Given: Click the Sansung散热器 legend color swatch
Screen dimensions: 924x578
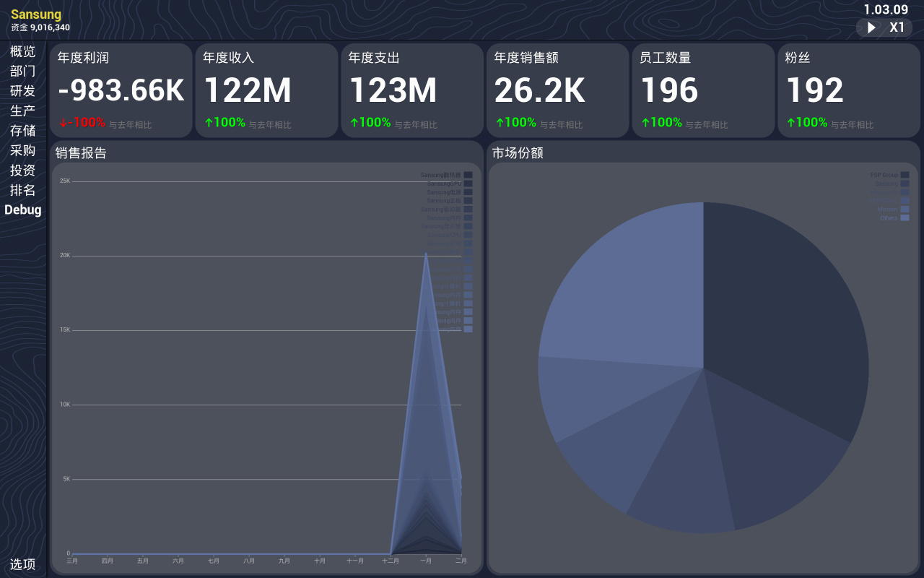Looking at the screenshot, I should coord(468,175).
